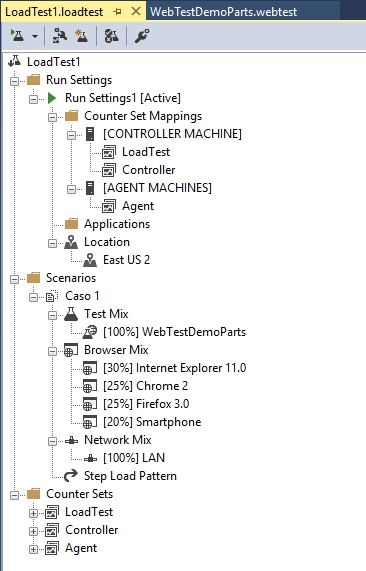Click the wrench settings toolbar icon

142,36
